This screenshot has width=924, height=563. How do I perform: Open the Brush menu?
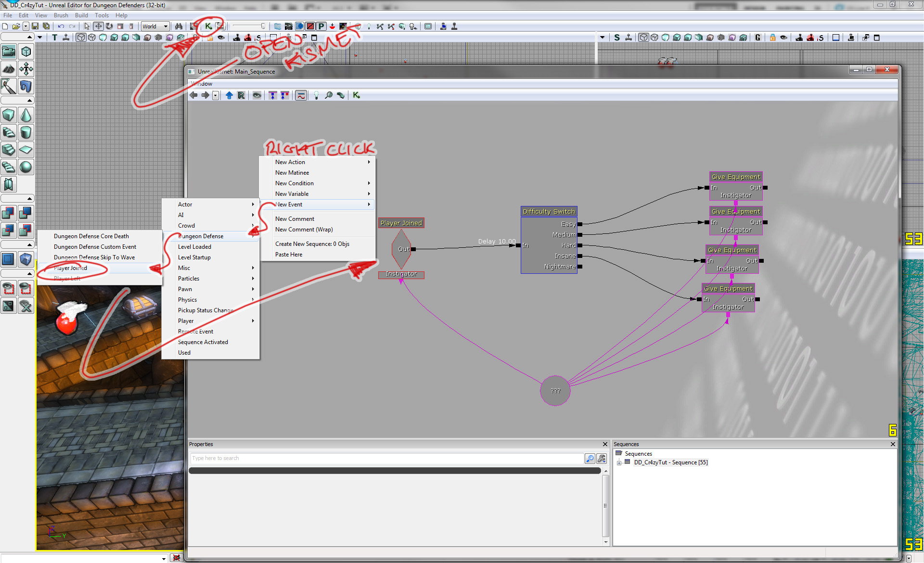click(x=61, y=15)
